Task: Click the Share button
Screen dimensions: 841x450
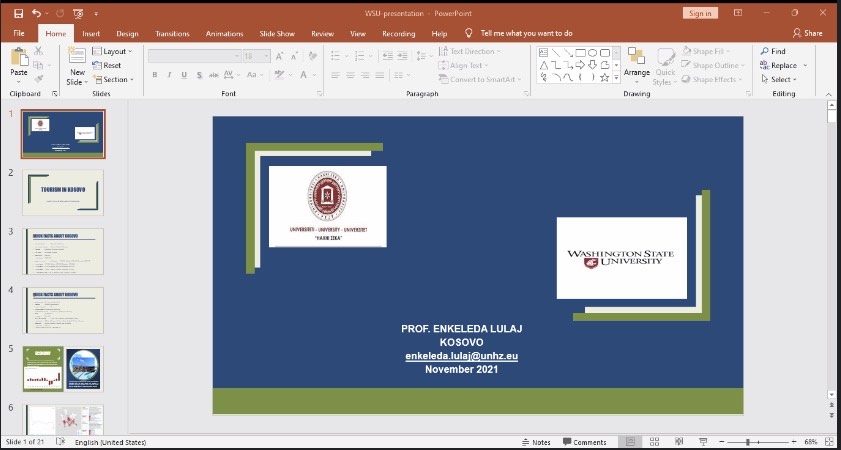Action: [807, 33]
